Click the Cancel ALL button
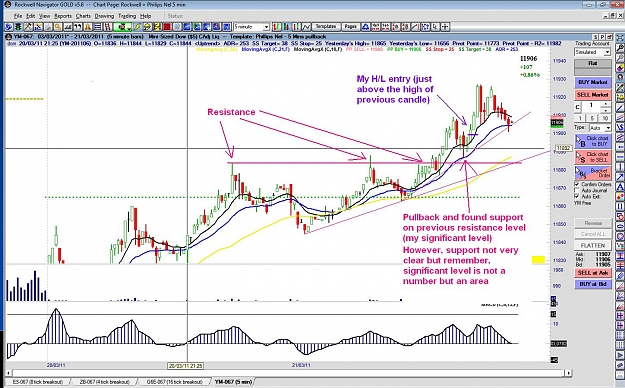The image size is (625, 388). point(593,234)
